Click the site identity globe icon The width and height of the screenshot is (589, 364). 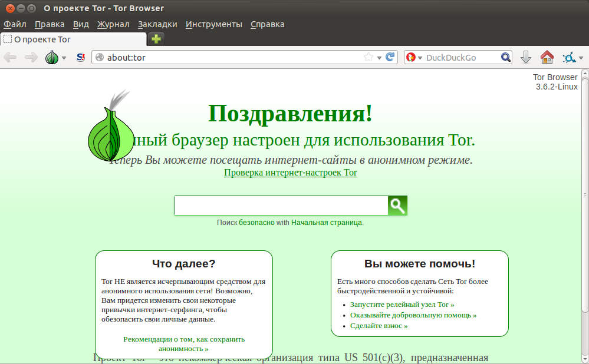tap(100, 57)
